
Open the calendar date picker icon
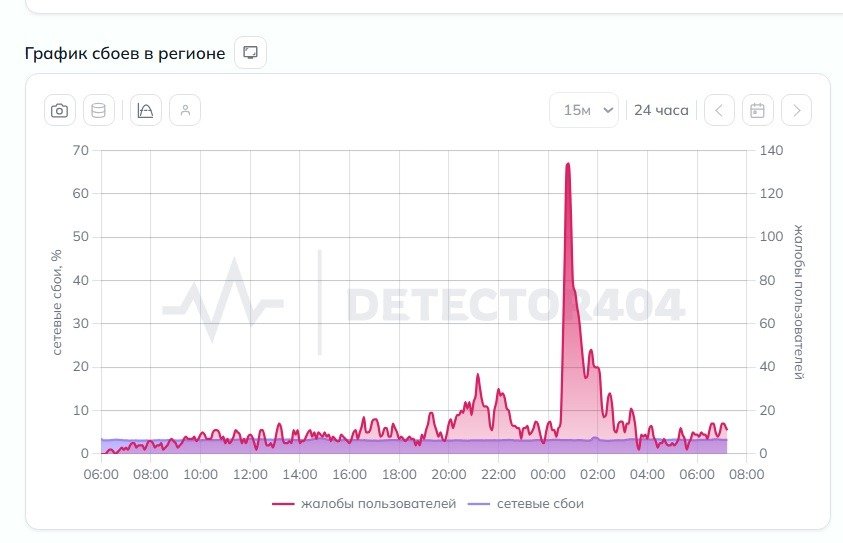758,110
